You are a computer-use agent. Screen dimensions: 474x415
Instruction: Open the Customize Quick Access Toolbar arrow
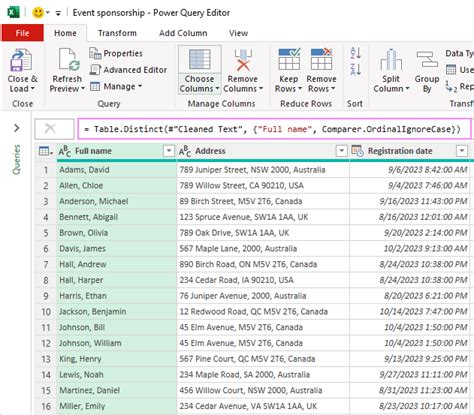point(58,13)
